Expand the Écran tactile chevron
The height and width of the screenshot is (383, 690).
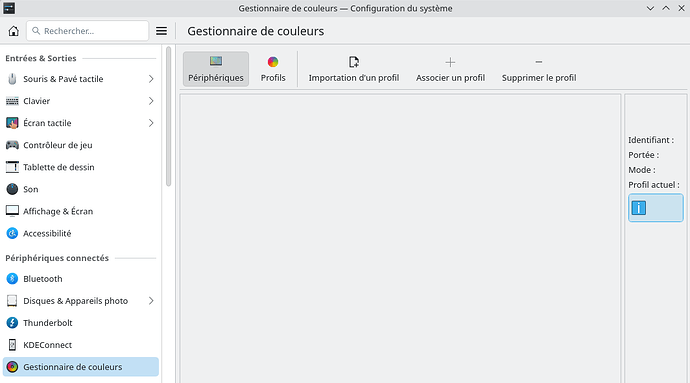click(151, 123)
